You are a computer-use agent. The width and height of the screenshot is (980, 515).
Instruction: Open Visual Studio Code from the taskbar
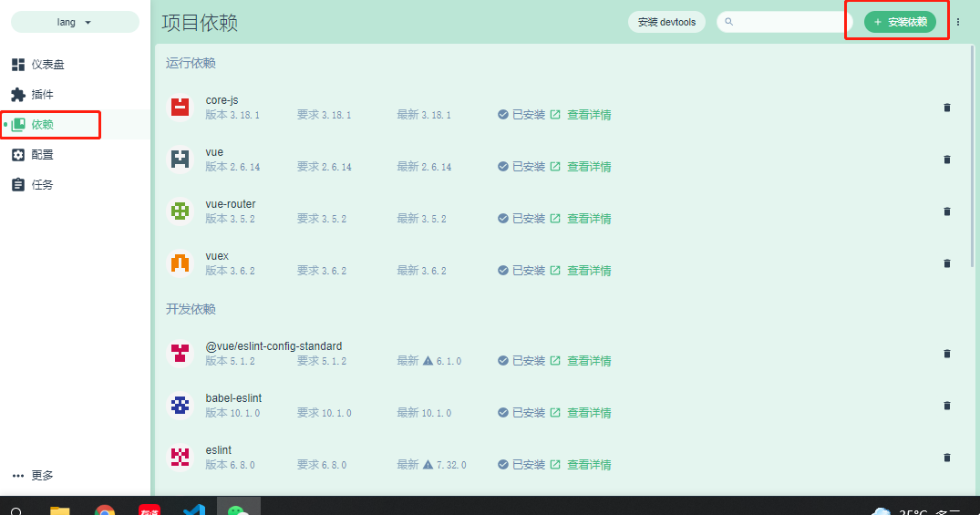[x=194, y=508]
